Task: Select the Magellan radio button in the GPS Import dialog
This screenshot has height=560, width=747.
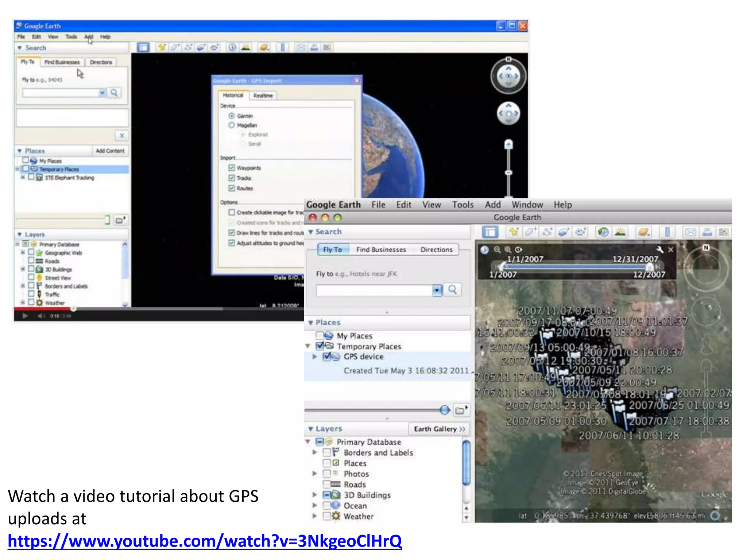Action: point(232,125)
